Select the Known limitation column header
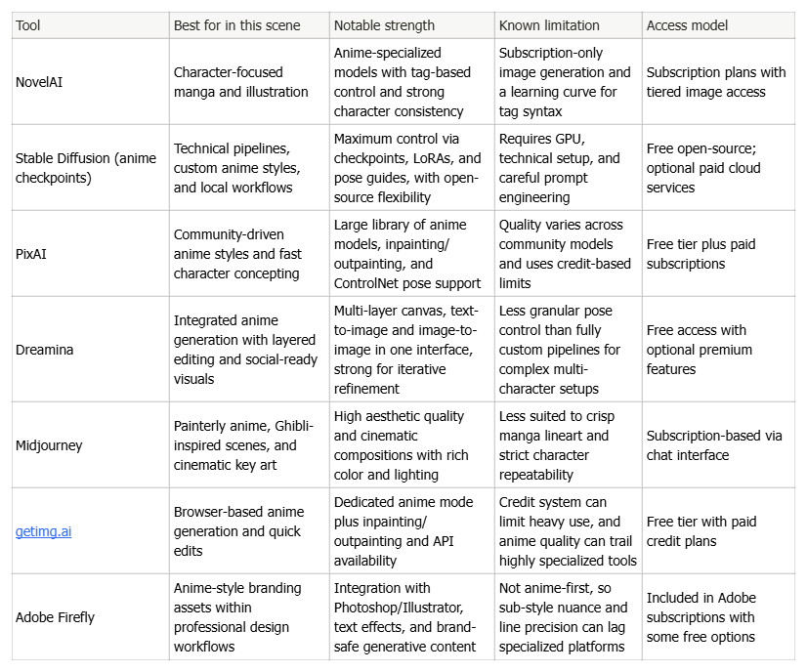The width and height of the screenshot is (807, 672). pyautogui.click(x=569, y=25)
